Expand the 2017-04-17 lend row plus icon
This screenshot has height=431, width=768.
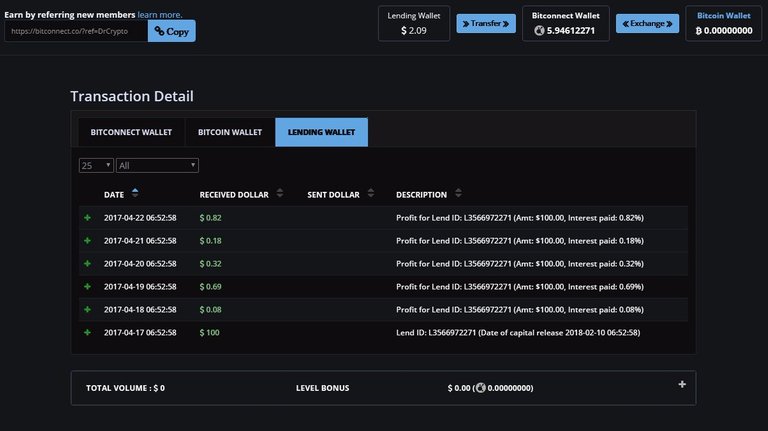(x=87, y=333)
